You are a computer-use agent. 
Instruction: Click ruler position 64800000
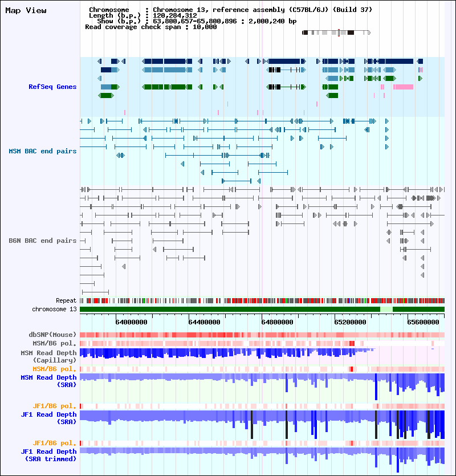277,322
